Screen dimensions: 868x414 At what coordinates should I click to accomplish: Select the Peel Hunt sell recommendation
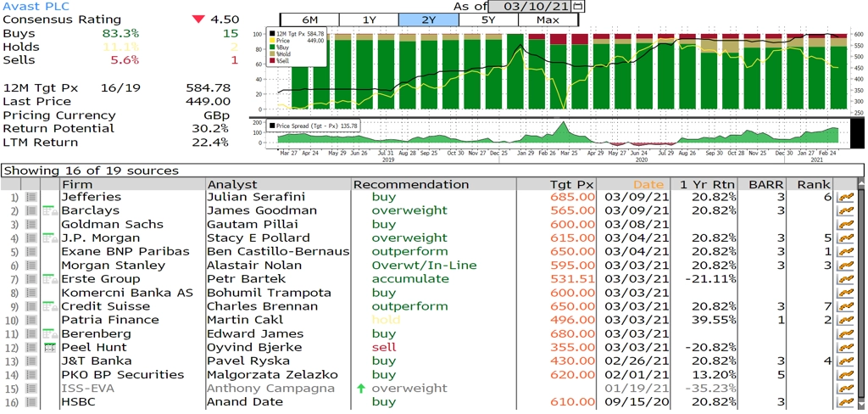384,348
